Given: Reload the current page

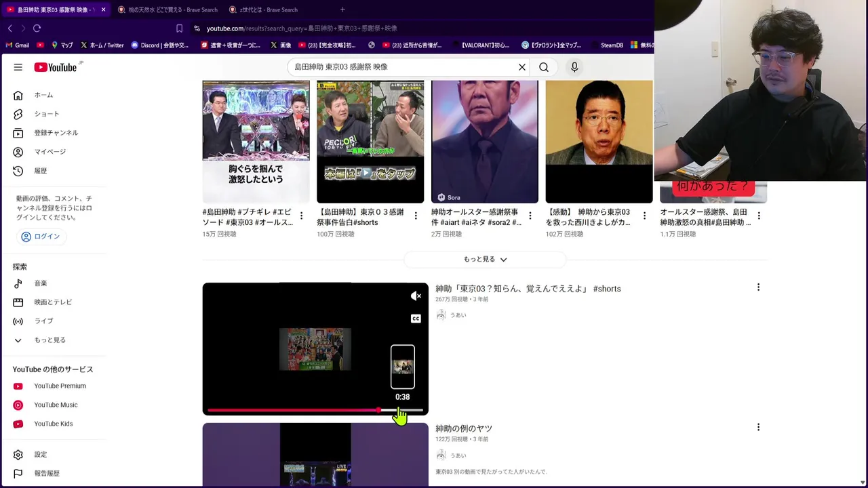Looking at the screenshot, I should [37, 28].
